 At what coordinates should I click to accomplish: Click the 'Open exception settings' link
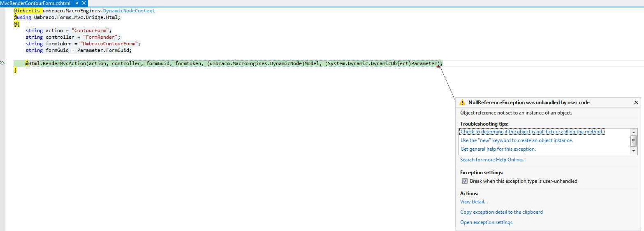[x=486, y=222]
